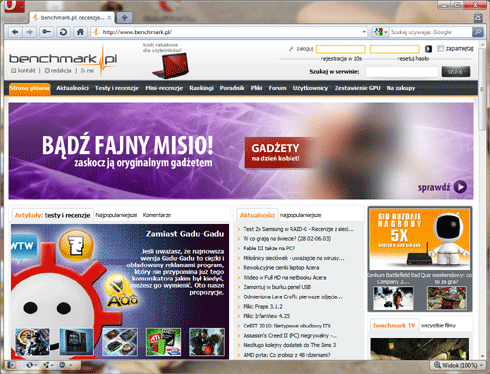Viewport: 490px width, 374px height.
Task: Click the Google search magnifier button
Action: [x=477, y=32]
